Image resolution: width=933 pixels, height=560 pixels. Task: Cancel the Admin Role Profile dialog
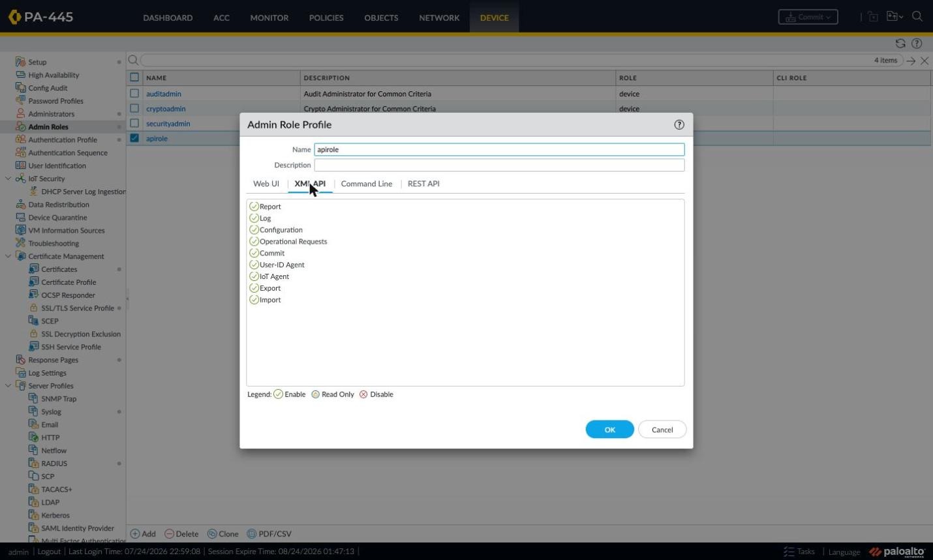pyautogui.click(x=662, y=430)
